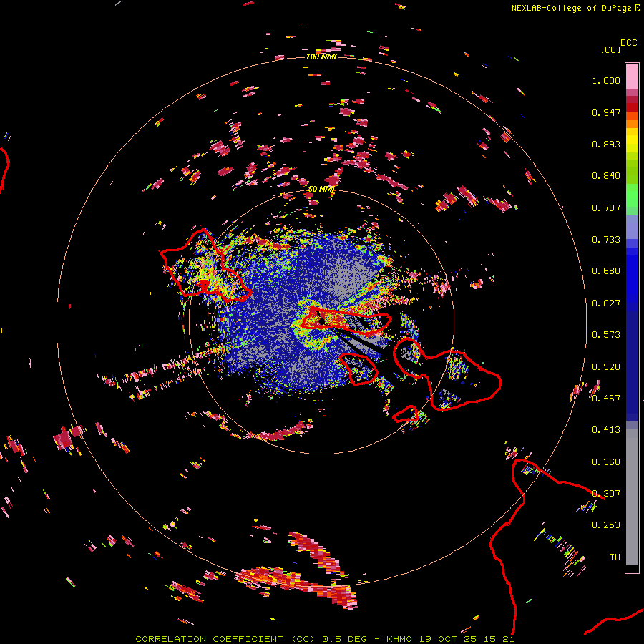Screen dimensions: 644x644
Task: Click the 0.627 color scale value
Action: coord(606,303)
